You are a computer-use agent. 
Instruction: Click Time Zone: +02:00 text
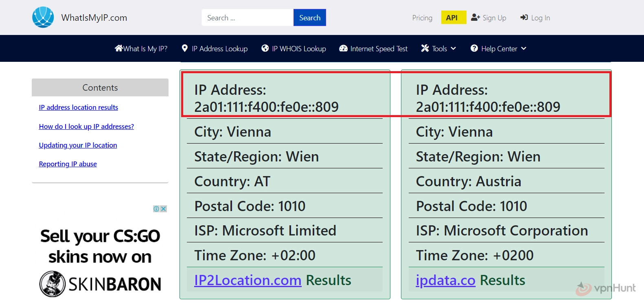click(255, 255)
